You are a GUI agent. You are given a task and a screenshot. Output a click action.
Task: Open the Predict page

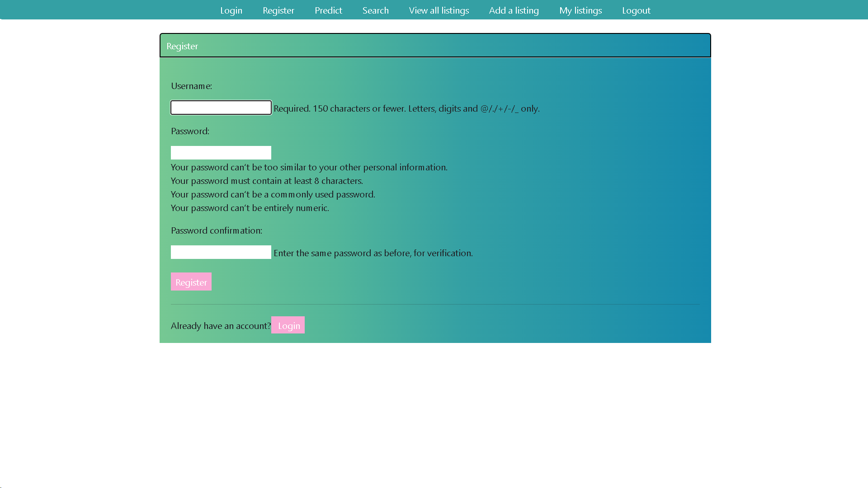[x=328, y=10]
